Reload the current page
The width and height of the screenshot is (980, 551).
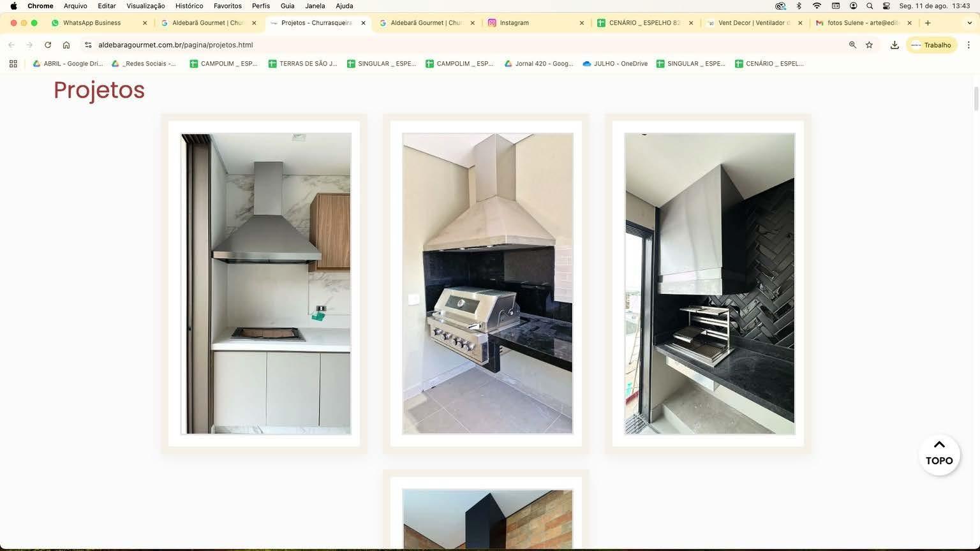(48, 45)
